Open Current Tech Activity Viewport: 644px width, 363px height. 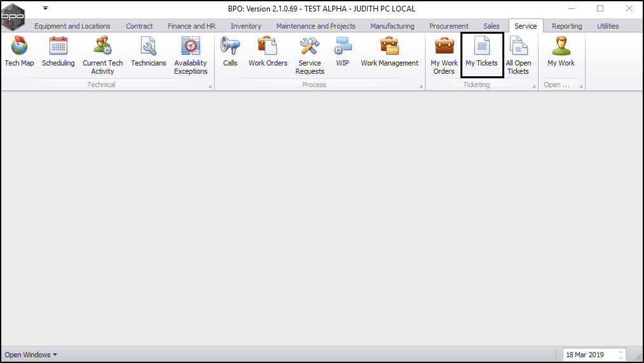click(102, 55)
